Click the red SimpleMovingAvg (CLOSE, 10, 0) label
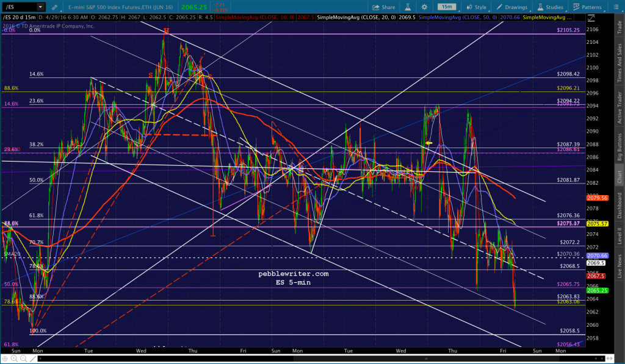The height and width of the screenshot is (364, 625). coord(255,18)
